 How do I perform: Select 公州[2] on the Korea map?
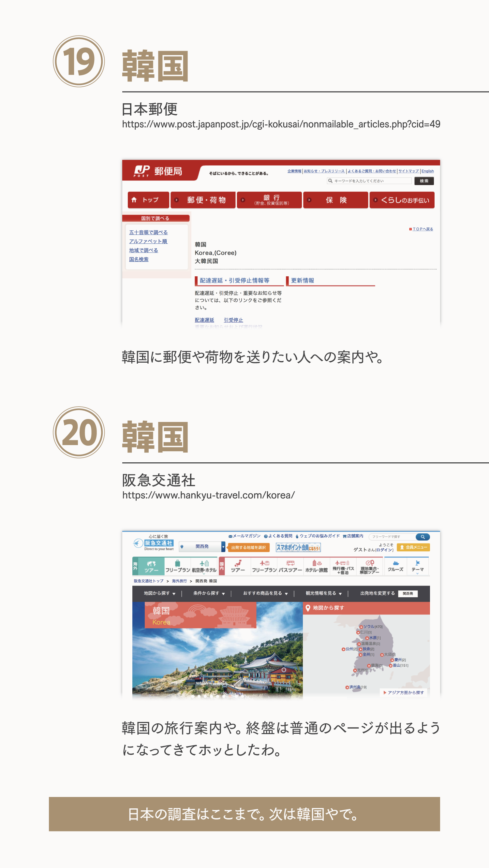(x=349, y=649)
